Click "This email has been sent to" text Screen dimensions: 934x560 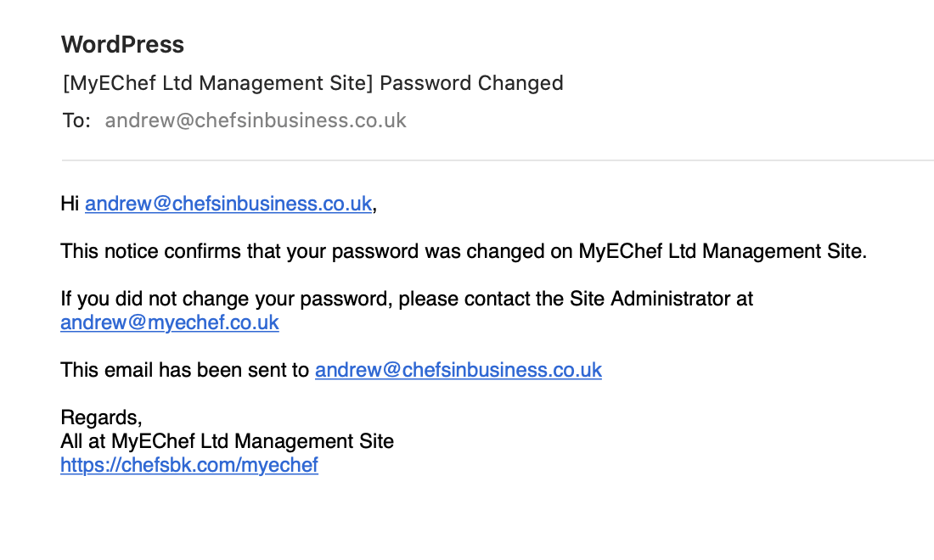184,370
